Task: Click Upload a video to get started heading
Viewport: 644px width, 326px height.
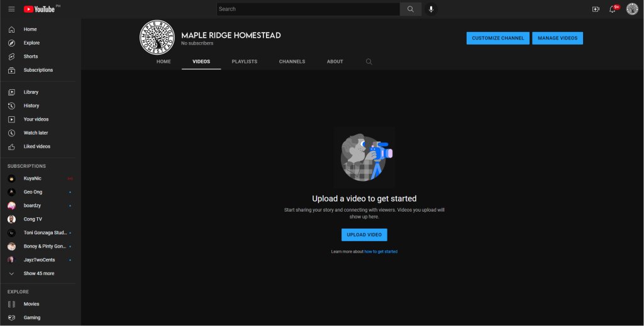Action: coord(364,198)
